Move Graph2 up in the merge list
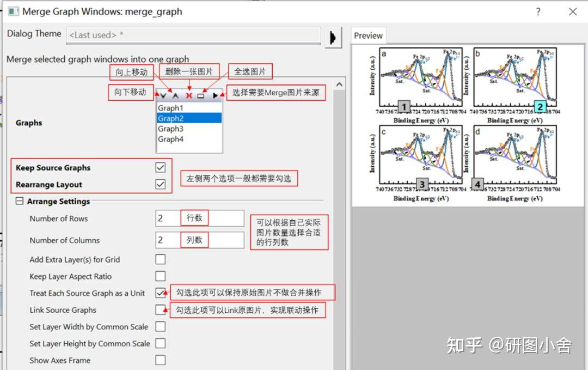The image size is (588, 370). [x=175, y=95]
